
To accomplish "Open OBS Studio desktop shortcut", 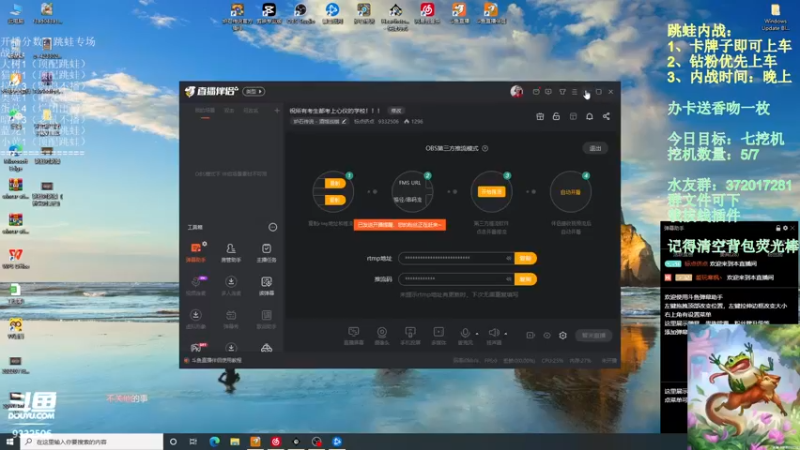I will pyautogui.click(x=301, y=14).
